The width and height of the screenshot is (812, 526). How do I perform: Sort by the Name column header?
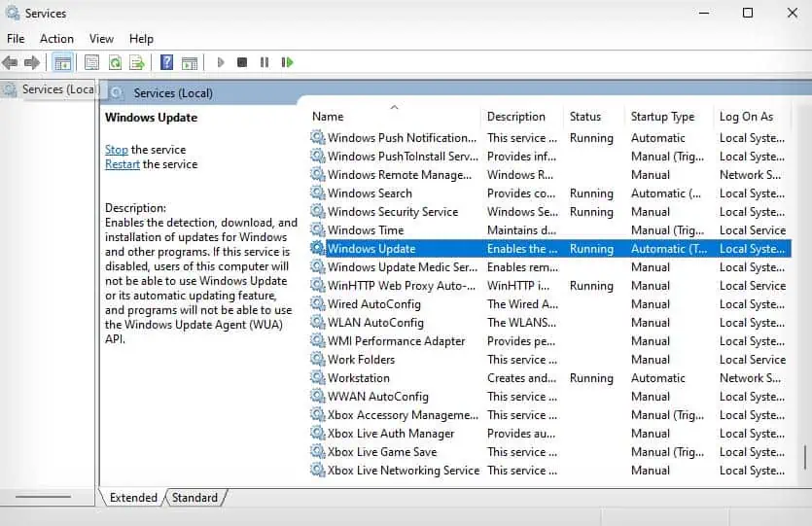click(x=394, y=117)
